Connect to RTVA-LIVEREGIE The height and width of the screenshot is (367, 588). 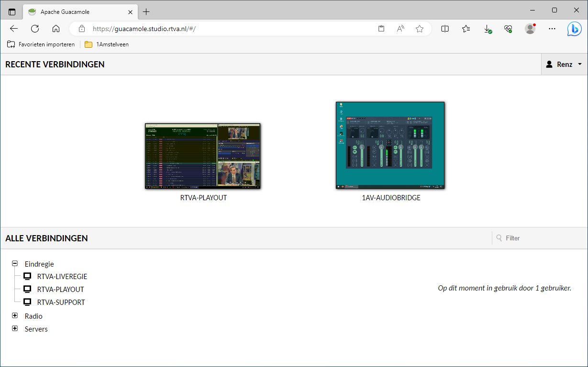click(x=62, y=277)
